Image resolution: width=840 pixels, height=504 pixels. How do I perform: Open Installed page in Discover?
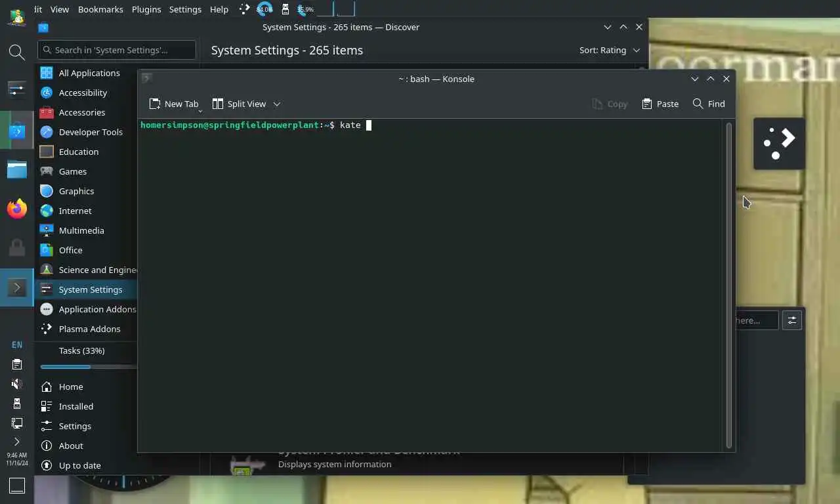pyautogui.click(x=86, y=406)
